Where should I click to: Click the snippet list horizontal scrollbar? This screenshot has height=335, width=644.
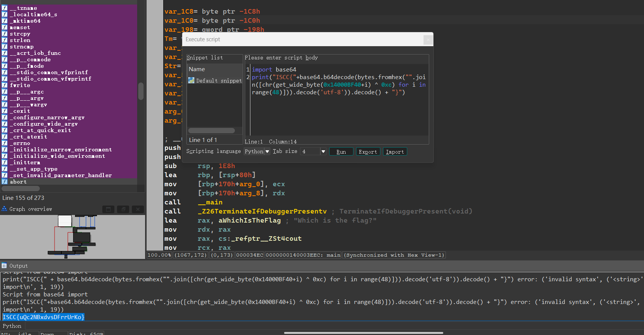click(211, 131)
